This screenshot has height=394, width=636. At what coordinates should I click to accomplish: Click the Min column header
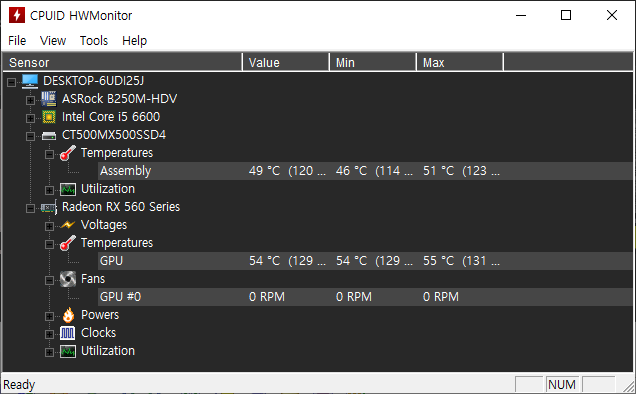(x=373, y=62)
